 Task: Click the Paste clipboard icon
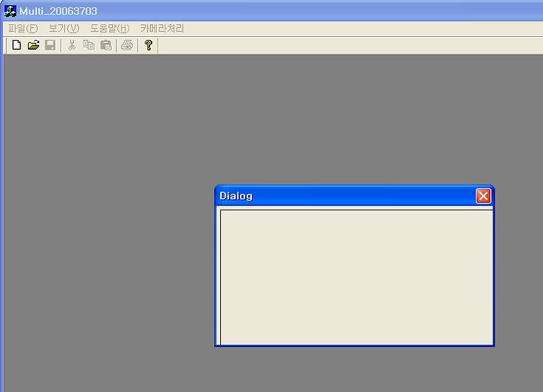(x=106, y=45)
